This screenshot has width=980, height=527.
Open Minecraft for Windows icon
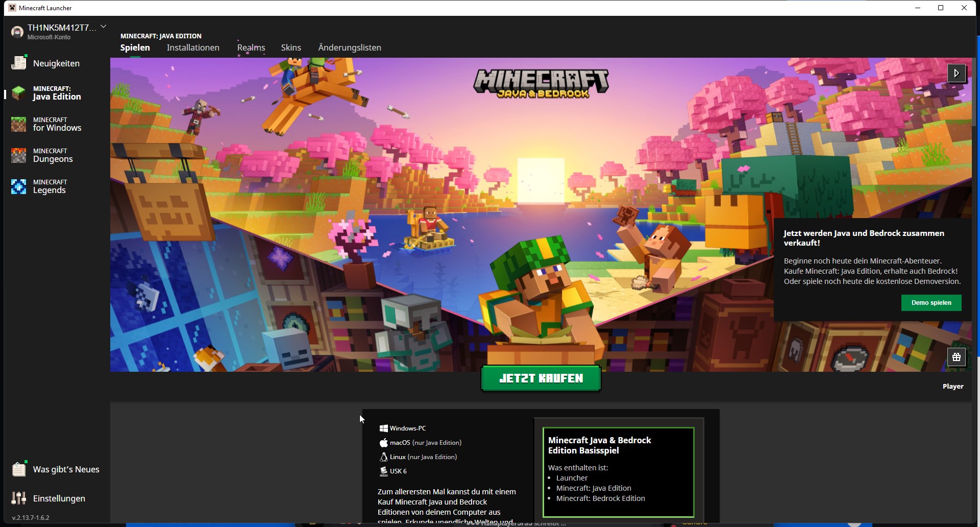19,124
